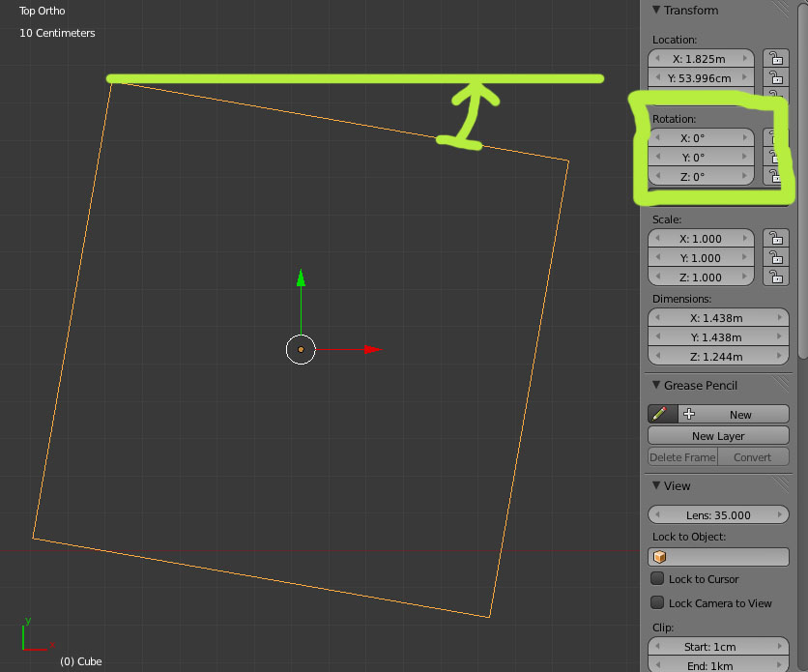
Task: Collapse the View panel triangle
Action: [656, 485]
